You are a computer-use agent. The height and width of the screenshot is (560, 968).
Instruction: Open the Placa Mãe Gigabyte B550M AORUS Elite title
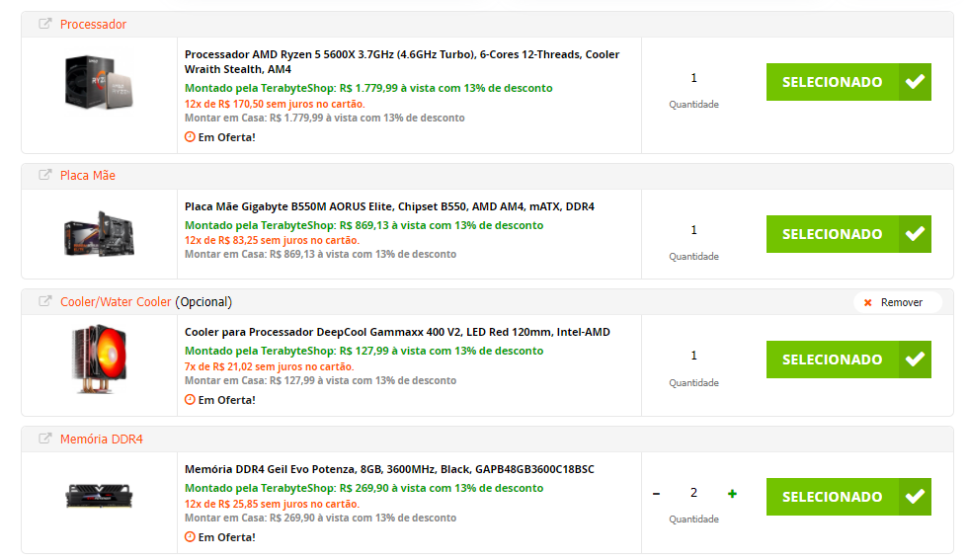coord(389,206)
